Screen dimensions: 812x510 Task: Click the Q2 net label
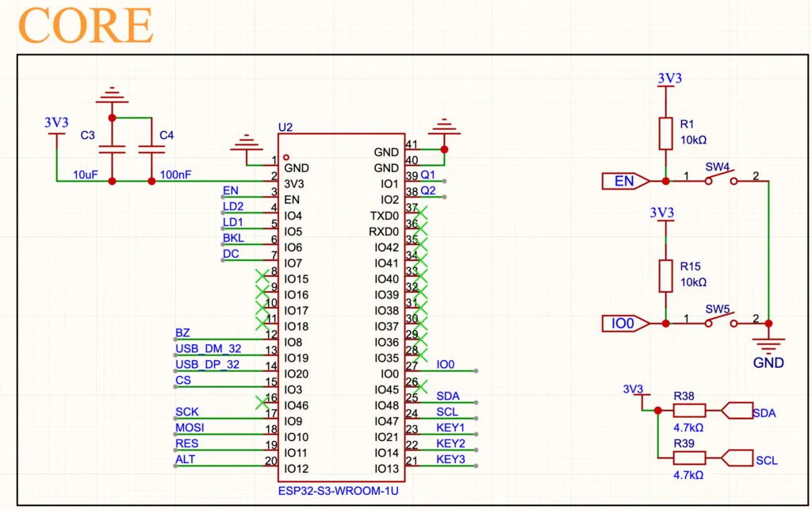click(427, 191)
